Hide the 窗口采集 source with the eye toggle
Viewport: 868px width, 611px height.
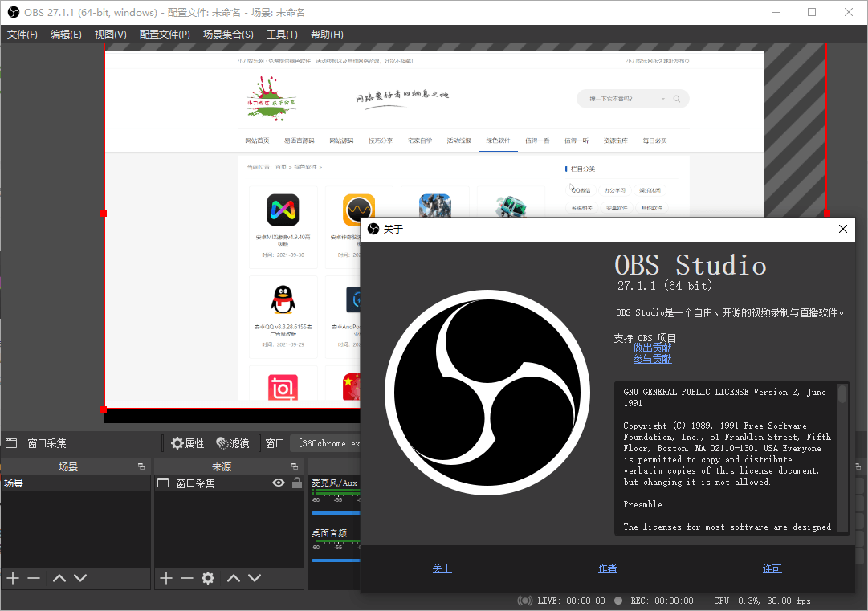(278, 483)
